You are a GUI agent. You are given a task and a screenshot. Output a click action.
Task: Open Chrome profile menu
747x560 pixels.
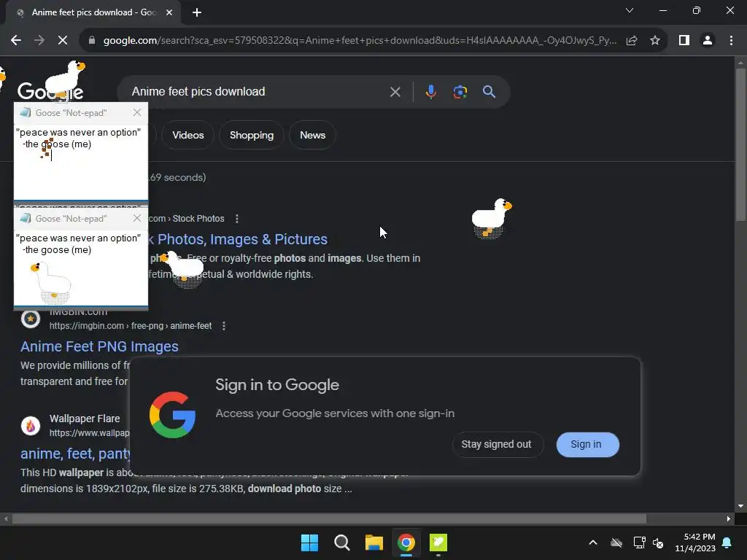point(708,41)
